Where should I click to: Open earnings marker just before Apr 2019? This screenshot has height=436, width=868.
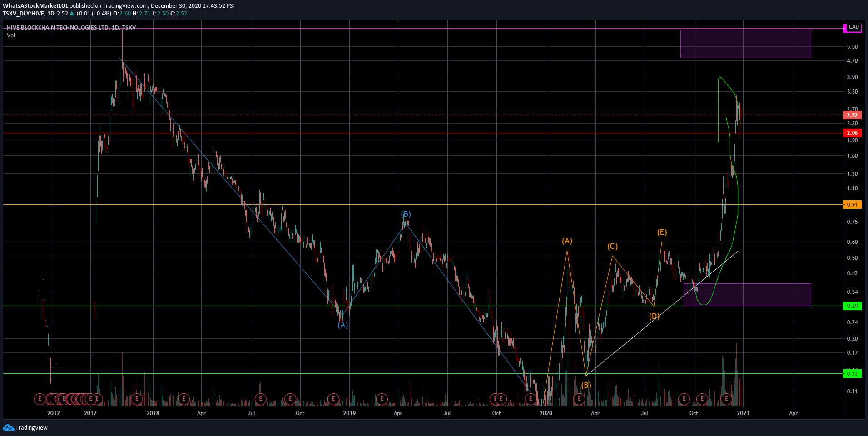382,399
